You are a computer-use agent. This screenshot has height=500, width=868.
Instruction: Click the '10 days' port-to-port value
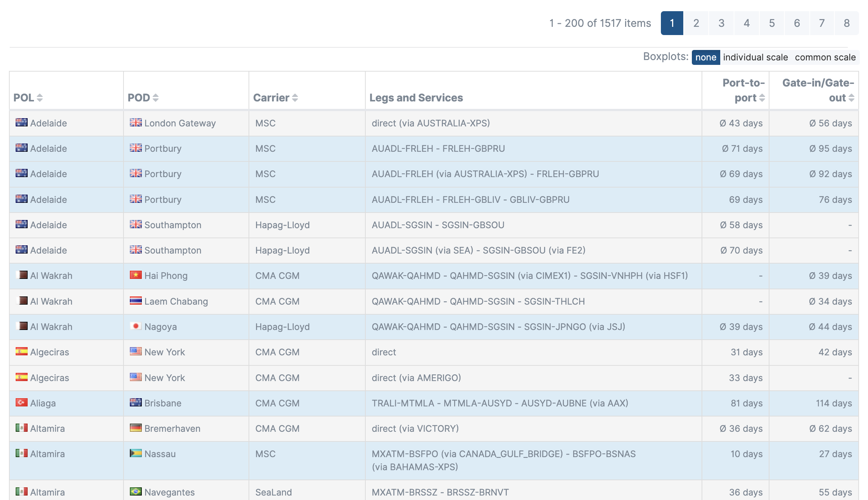746,454
